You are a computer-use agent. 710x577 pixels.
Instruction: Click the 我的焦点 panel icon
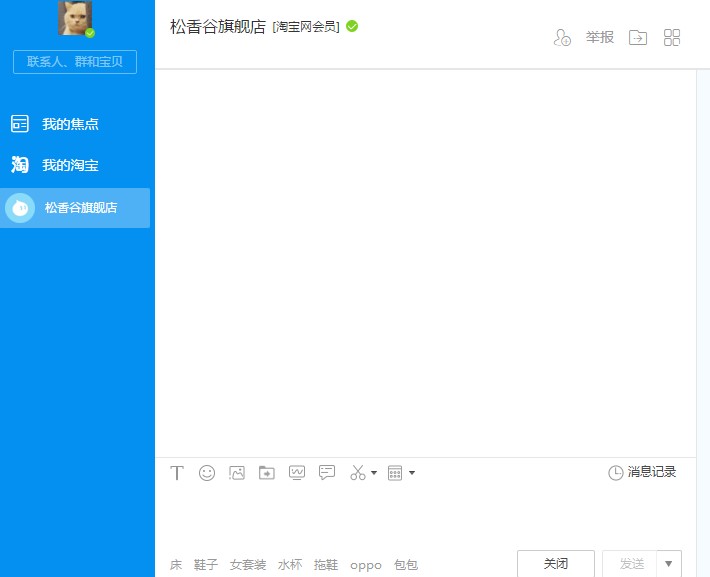(19, 124)
